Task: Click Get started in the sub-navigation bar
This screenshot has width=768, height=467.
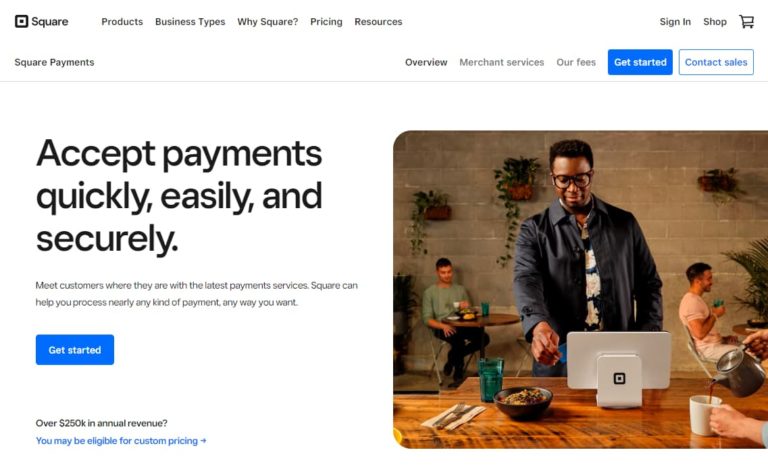Action: coord(640,62)
